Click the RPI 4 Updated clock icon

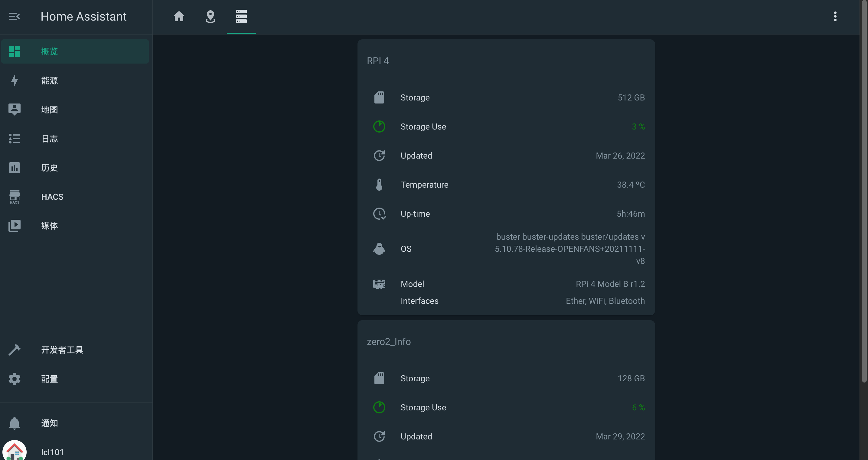379,156
